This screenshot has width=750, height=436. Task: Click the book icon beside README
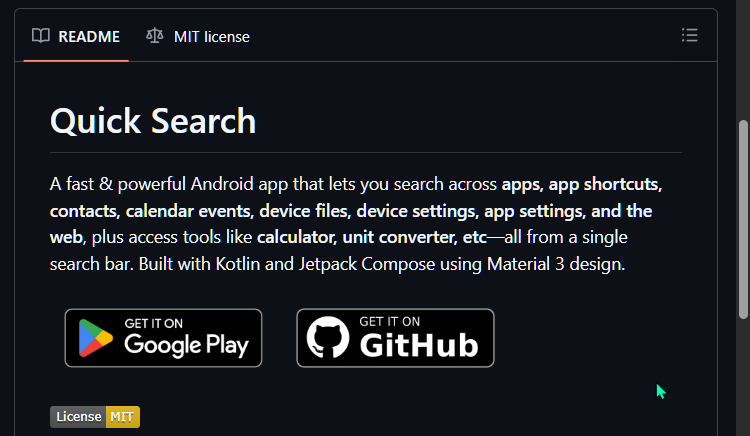coord(41,36)
